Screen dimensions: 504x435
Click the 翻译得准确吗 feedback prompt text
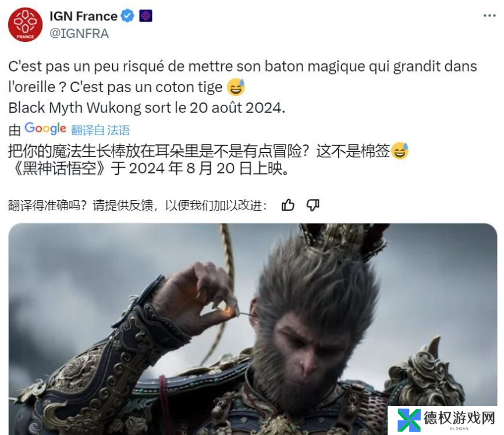coord(137,205)
